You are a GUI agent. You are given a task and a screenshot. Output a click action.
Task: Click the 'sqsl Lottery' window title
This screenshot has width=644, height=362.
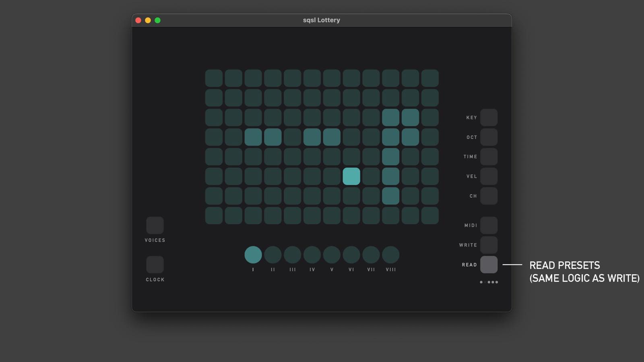tap(322, 20)
